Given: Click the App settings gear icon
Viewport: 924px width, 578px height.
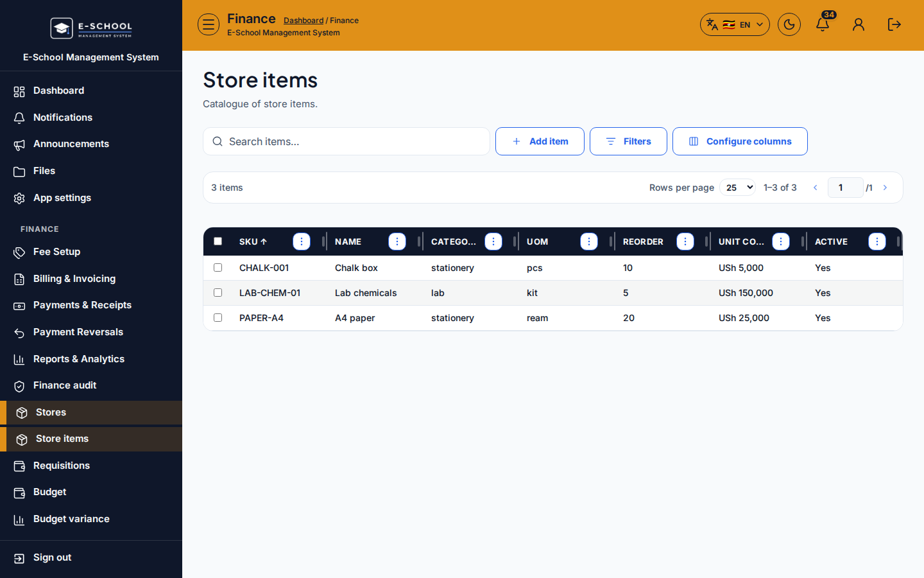Looking at the screenshot, I should tap(19, 198).
